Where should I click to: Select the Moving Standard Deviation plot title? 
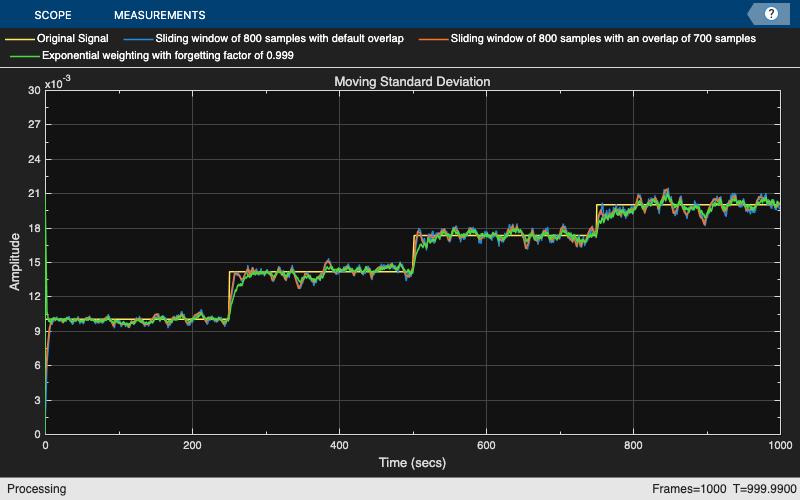point(412,82)
